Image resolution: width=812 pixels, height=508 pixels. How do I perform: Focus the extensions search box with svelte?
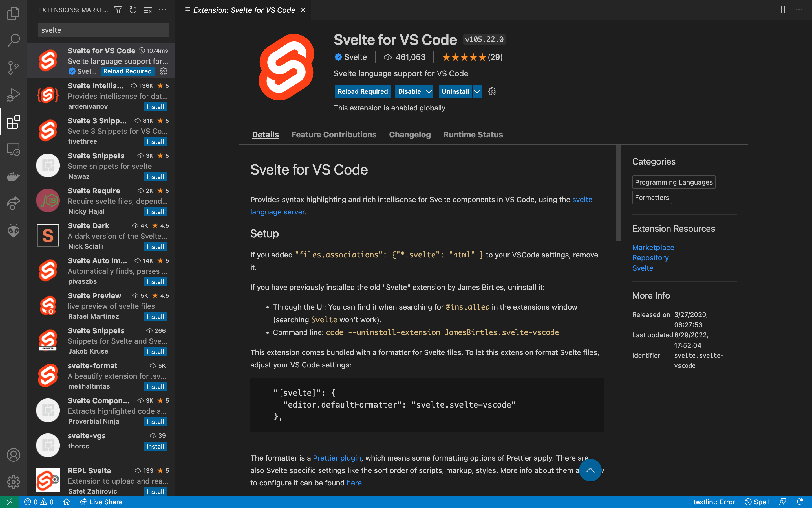point(103,30)
